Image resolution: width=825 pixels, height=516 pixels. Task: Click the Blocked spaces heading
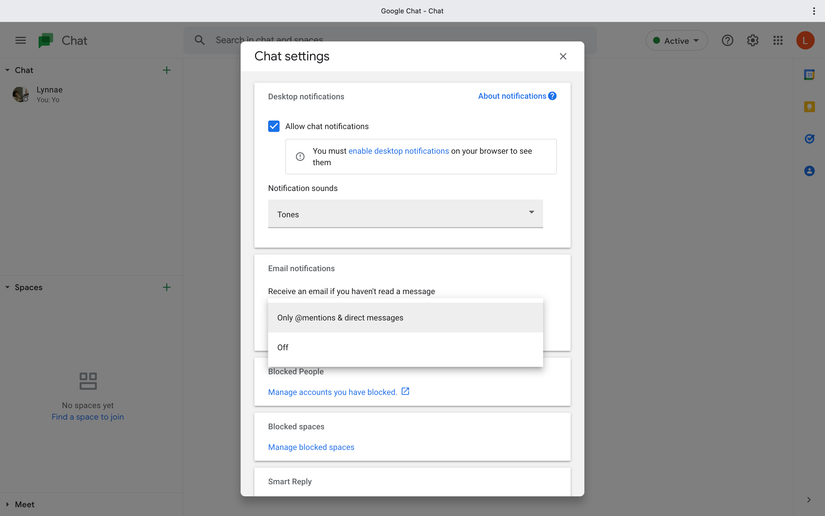pyautogui.click(x=296, y=427)
